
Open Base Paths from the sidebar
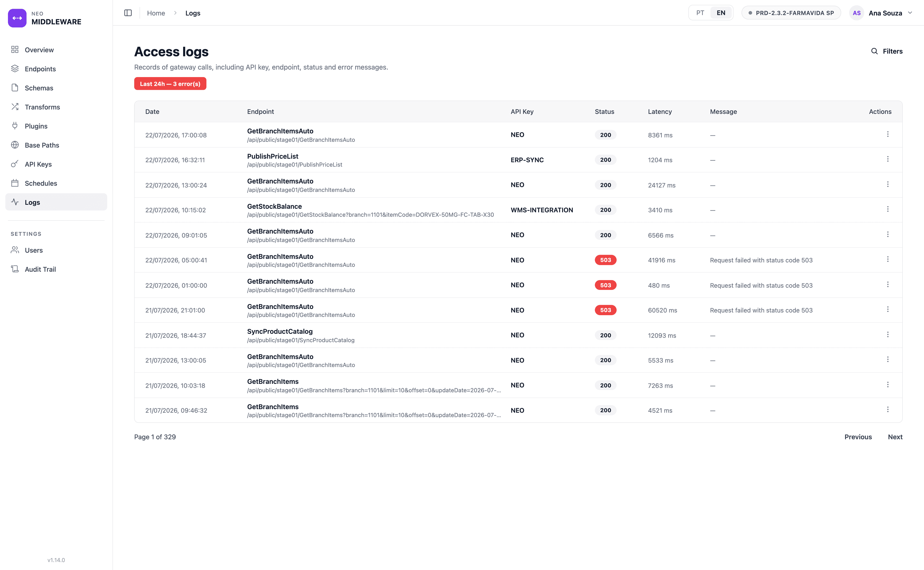56,145
